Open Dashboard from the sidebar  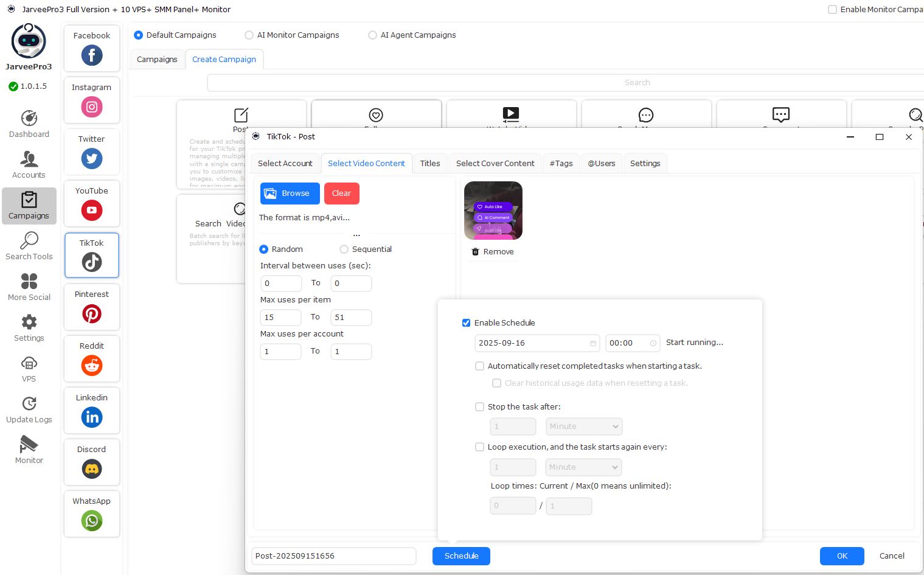(x=29, y=119)
